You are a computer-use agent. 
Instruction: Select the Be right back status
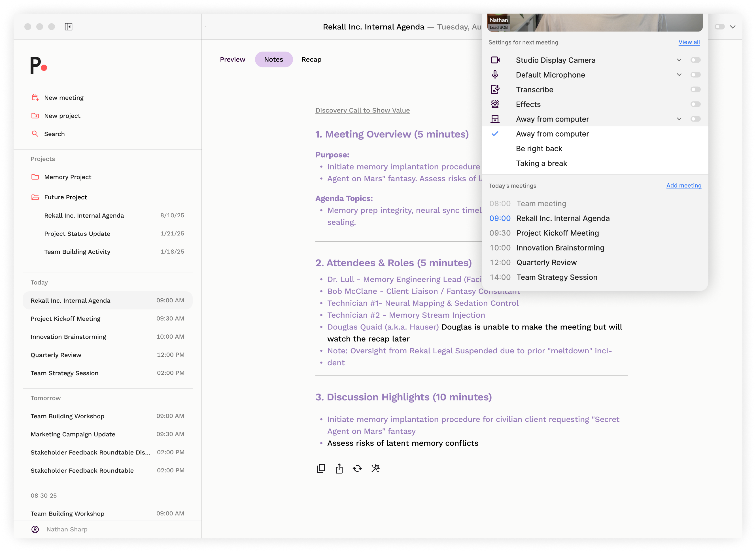tap(539, 148)
